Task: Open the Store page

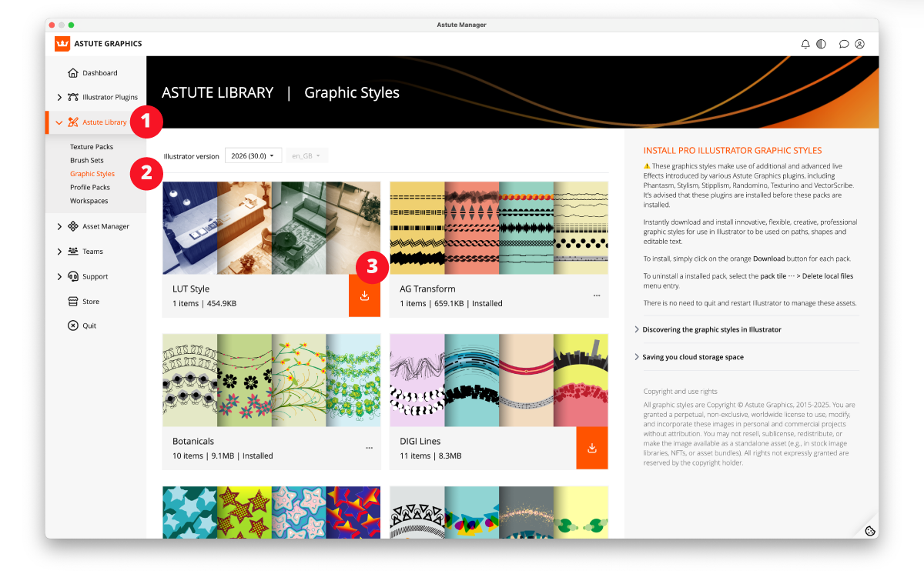Action: point(91,302)
